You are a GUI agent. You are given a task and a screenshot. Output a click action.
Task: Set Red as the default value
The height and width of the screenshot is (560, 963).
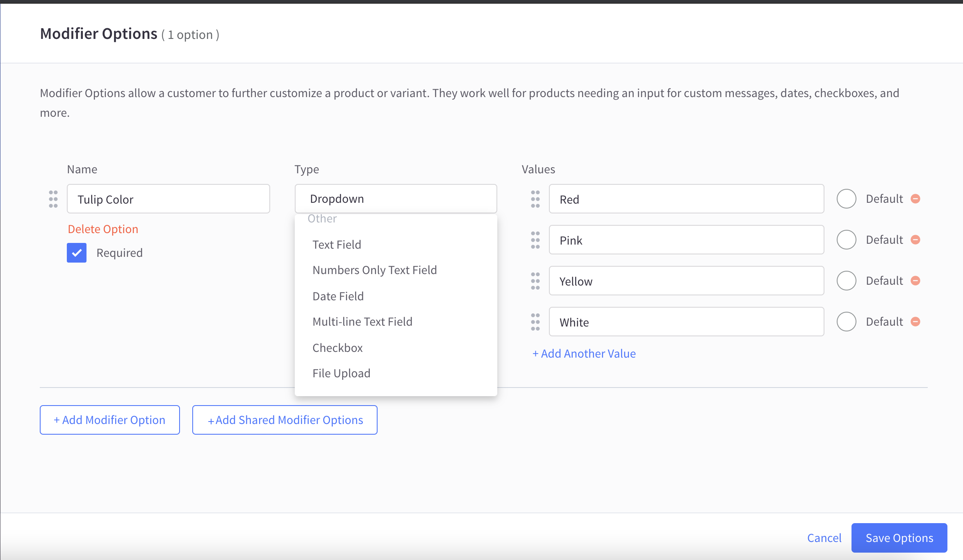click(x=847, y=199)
